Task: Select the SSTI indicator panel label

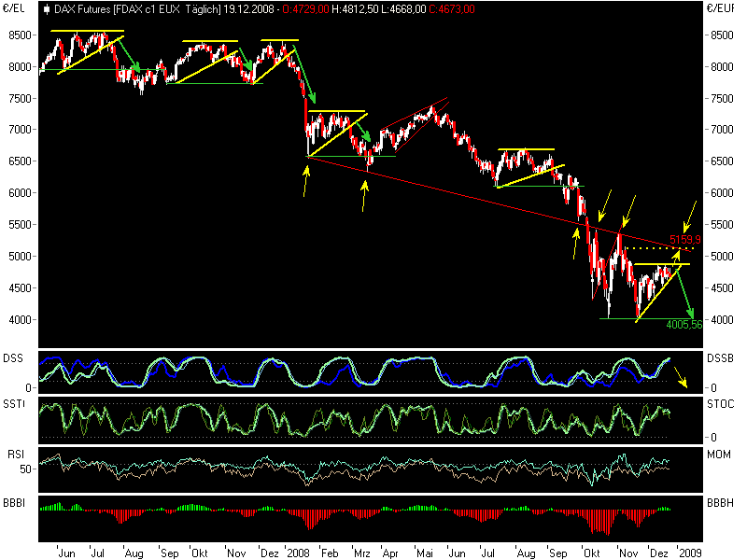Action: pyautogui.click(x=13, y=403)
